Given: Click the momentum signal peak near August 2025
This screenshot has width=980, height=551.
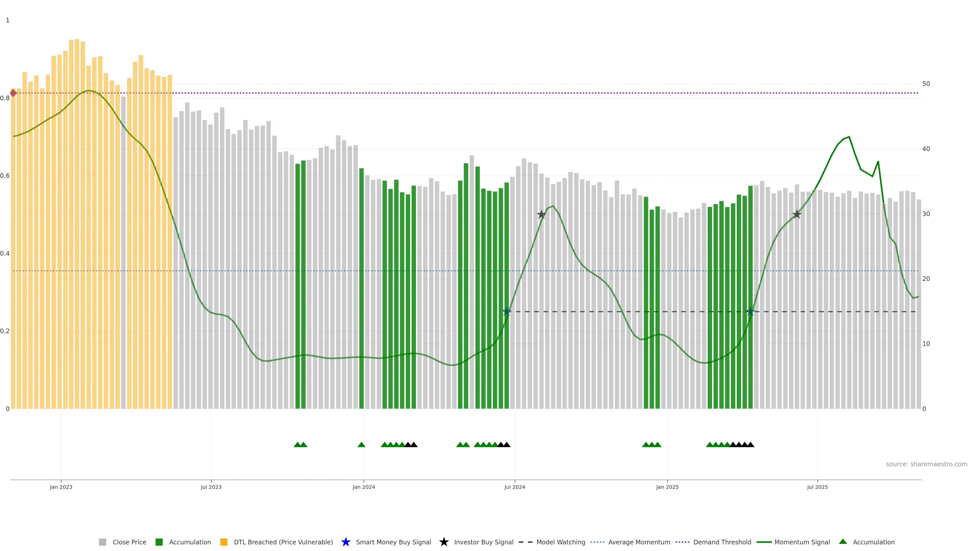Looking at the screenshot, I should pos(849,137).
